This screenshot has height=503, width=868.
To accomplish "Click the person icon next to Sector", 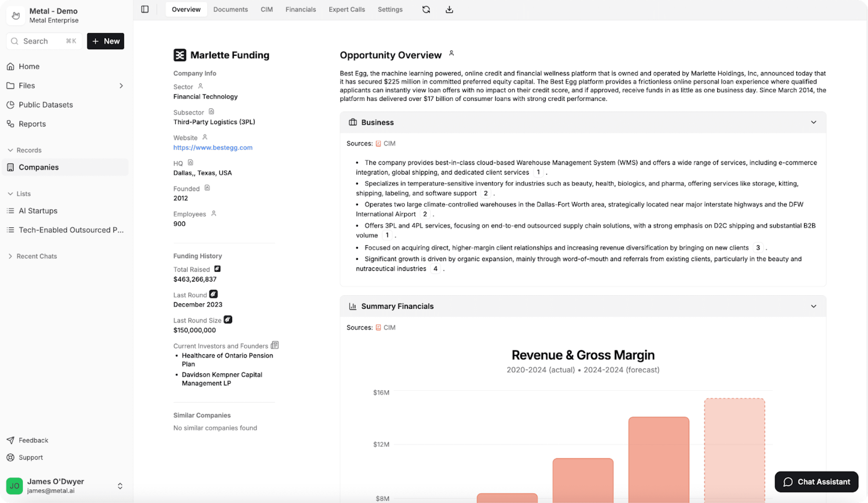I will tap(201, 86).
